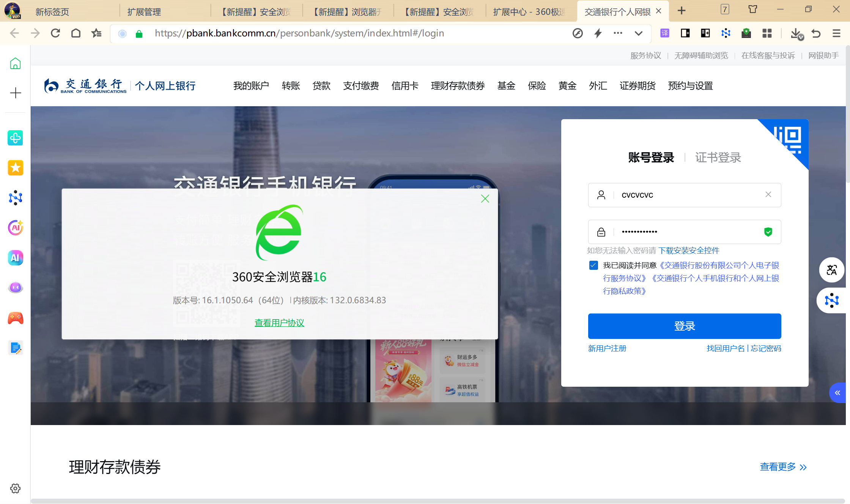Open sidebar settings gear
The image size is (850, 504).
pyautogui.click(x=15, y=488)
